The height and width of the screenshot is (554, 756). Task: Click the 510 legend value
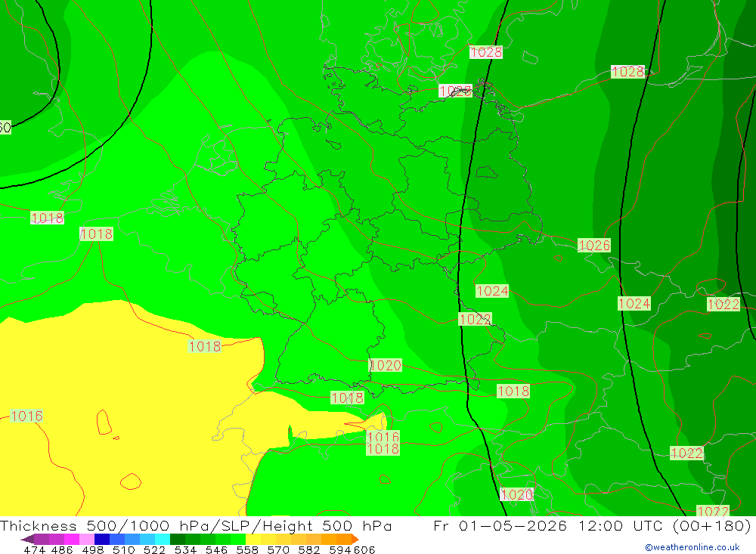pyautogui.click(x=123, y=549)
